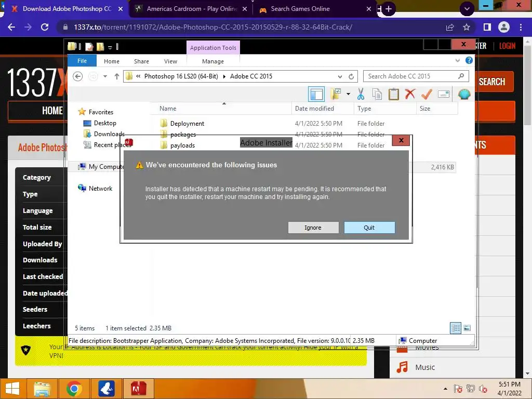Close the Adobe Installer dialog
Screen dimensions: 532x399
point(401,140)
